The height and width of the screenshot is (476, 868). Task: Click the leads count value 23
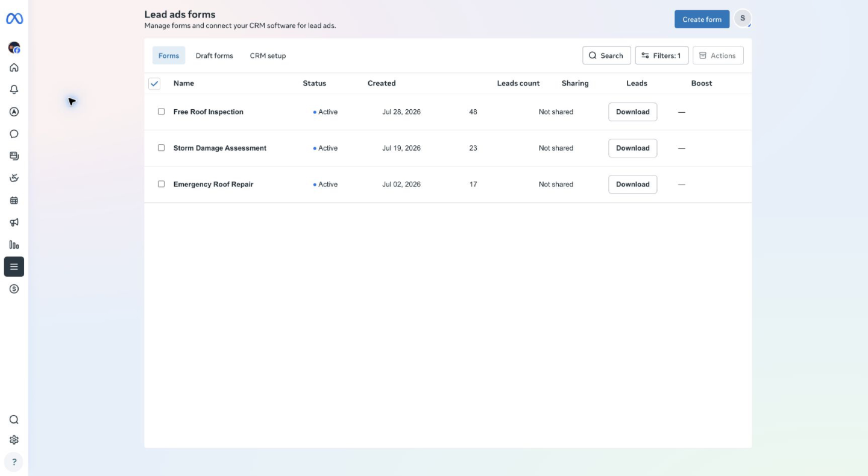(473, 148)
